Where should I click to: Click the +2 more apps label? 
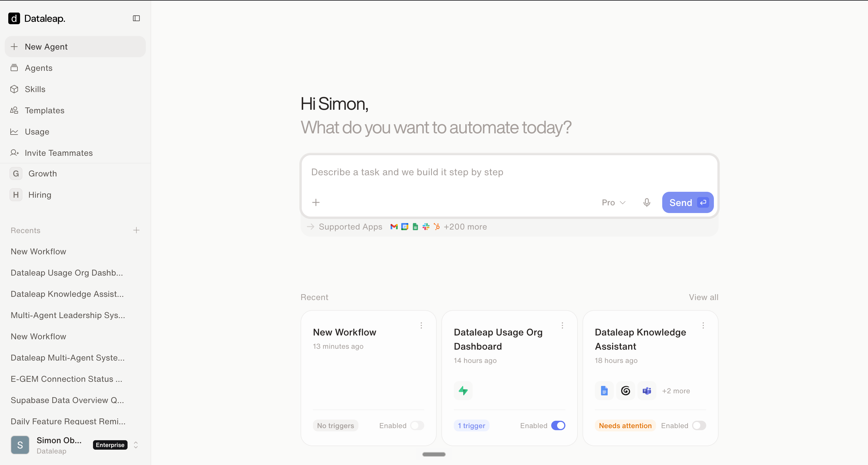676,391
